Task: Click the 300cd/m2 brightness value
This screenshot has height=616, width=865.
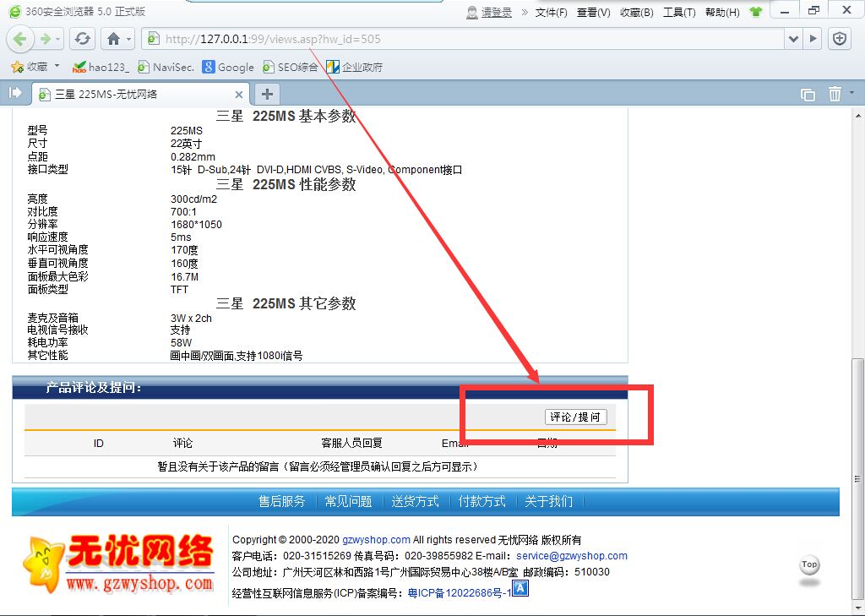Action: coord(193,199)
